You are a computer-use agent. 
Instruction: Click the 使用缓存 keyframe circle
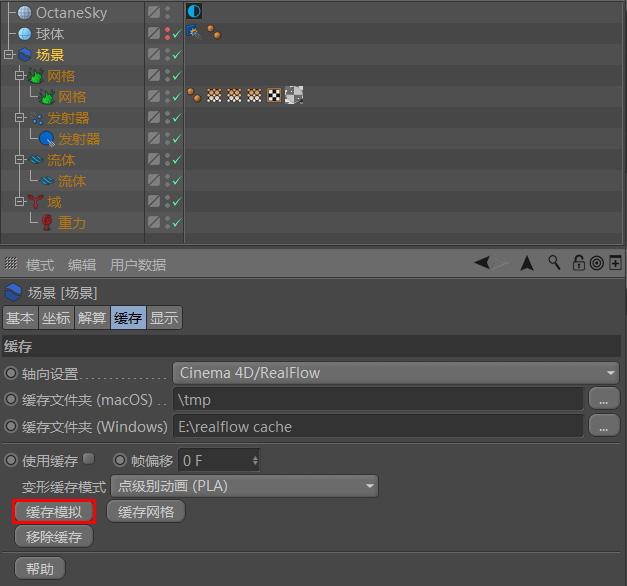click(11, 460)
